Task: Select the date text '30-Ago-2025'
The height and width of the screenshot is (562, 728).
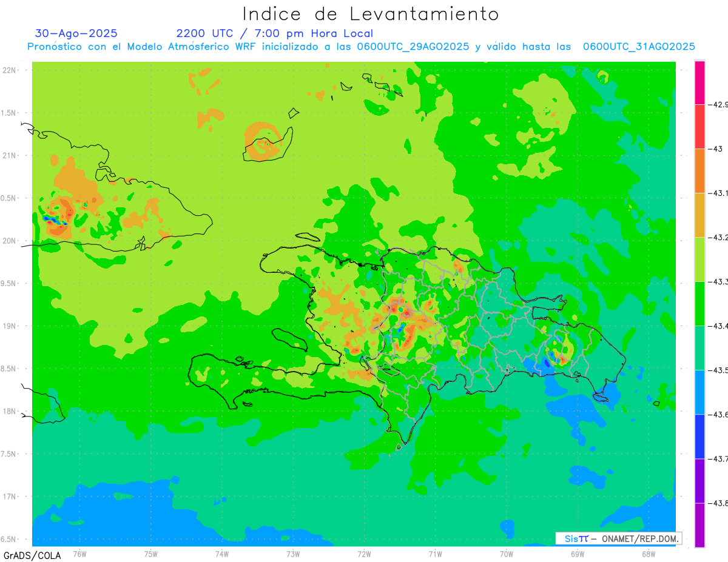Action: (x=76, y=33)
